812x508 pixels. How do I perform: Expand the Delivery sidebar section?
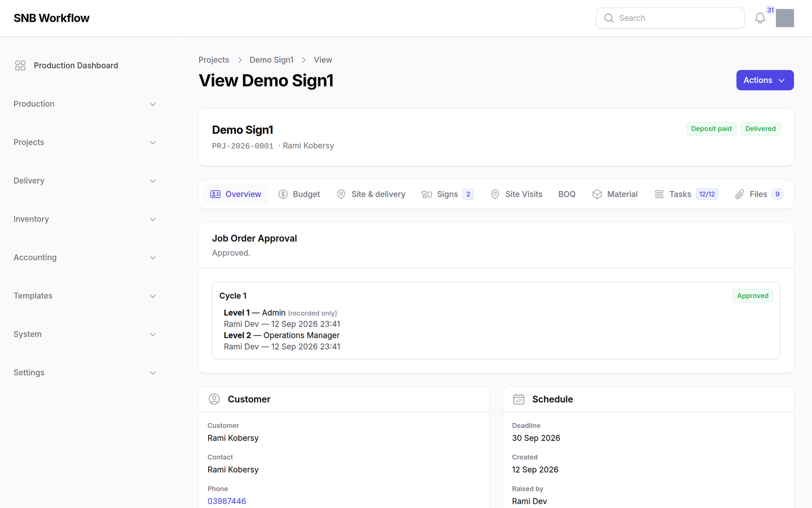pos(85,181)
